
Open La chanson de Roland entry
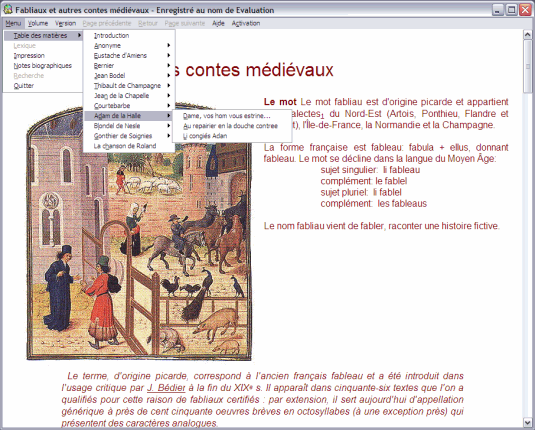[129, 146]
